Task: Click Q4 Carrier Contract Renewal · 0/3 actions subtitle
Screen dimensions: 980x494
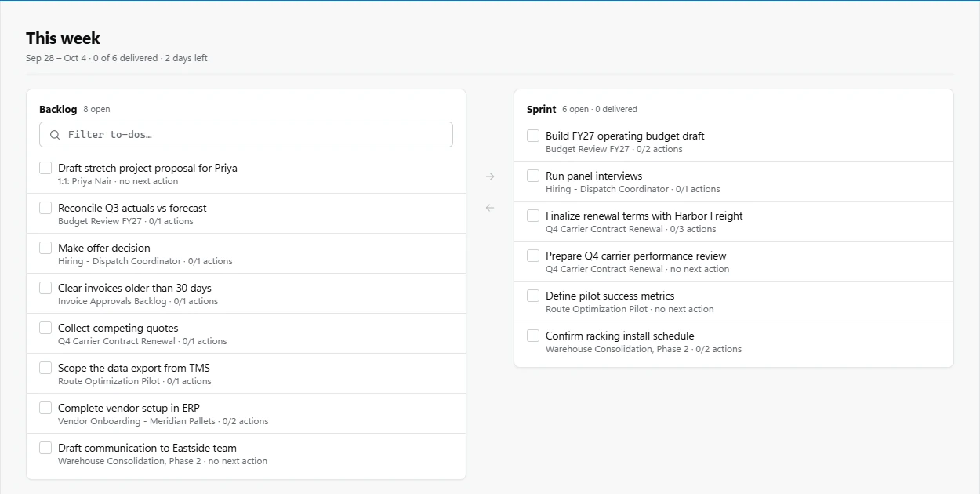Action: point(631,229)
